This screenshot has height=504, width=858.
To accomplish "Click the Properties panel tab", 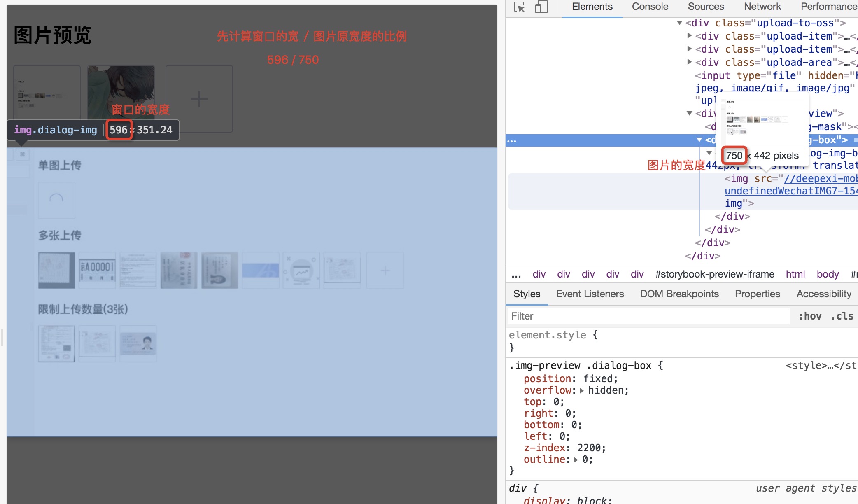I will pos(757,294).
